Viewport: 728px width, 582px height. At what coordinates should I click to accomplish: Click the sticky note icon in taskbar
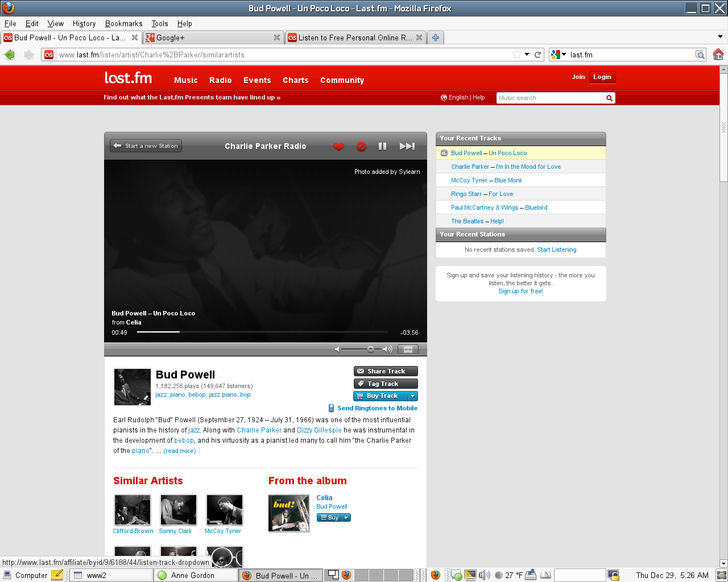[x=57, y=575]
